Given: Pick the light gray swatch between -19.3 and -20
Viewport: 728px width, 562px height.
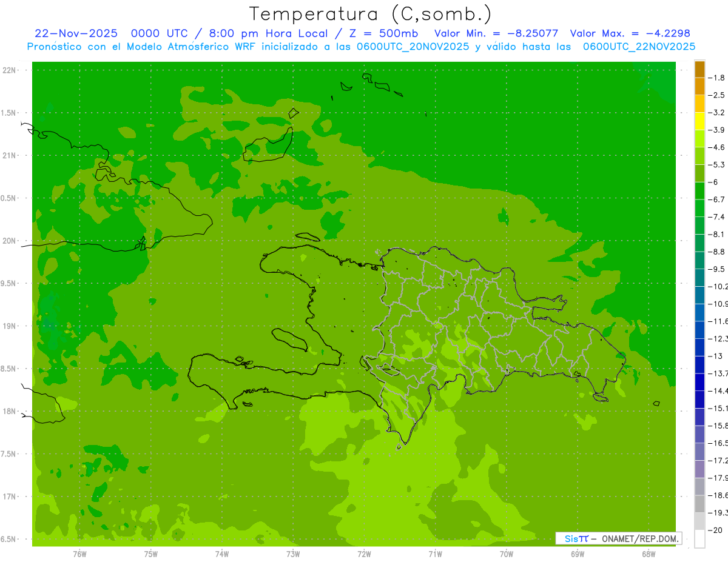Looking at the screenshot, I should coord(699,521).
